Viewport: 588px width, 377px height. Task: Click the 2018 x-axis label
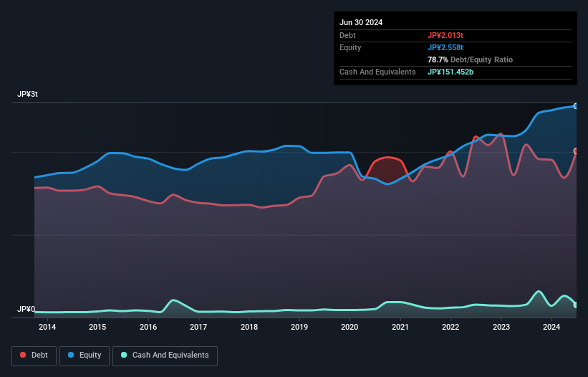[249, 327]
